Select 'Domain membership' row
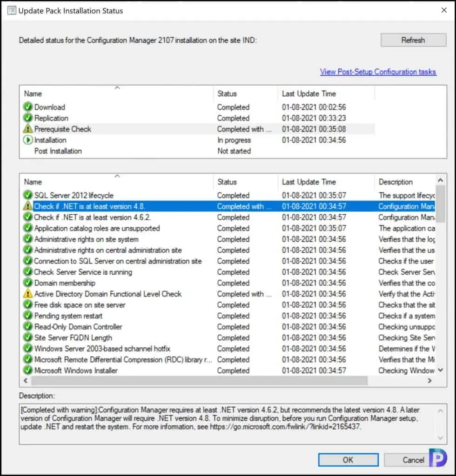 228,283
